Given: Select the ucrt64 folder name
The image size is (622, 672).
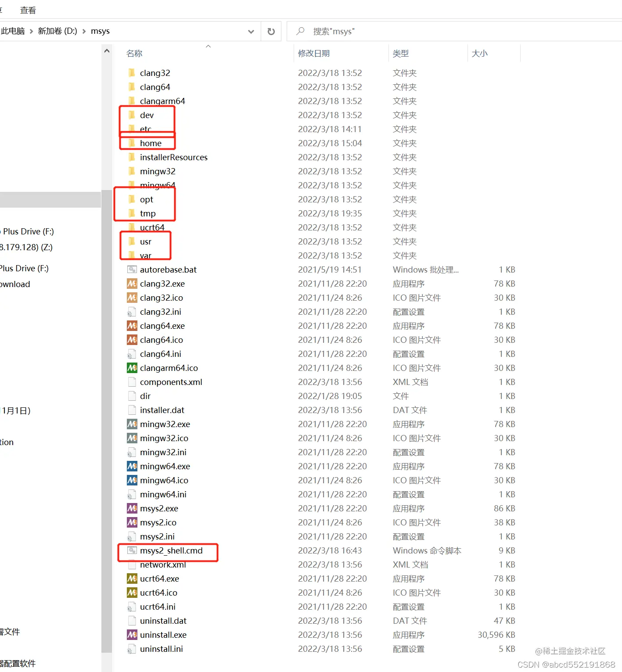Looking at the screenshot, I should point(152,227).
